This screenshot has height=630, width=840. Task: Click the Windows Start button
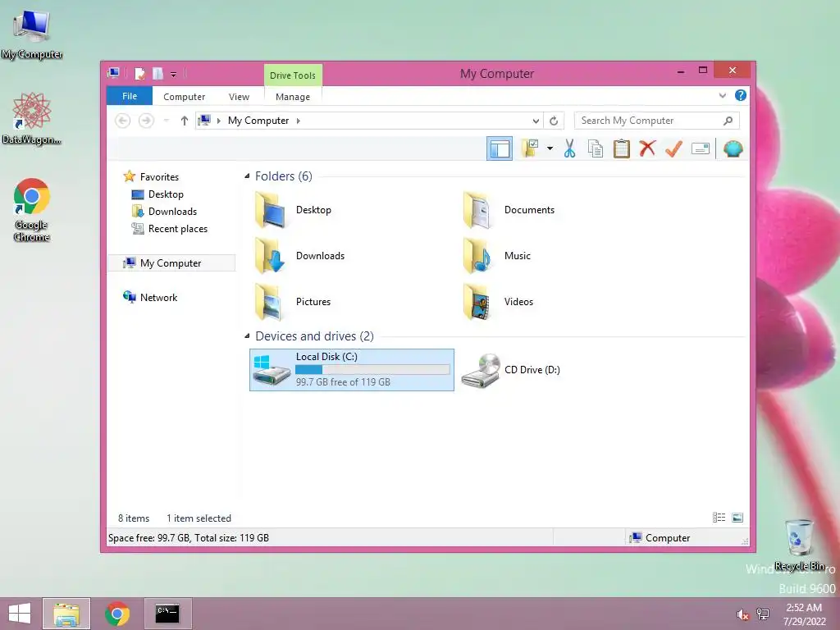click(20, 614)
